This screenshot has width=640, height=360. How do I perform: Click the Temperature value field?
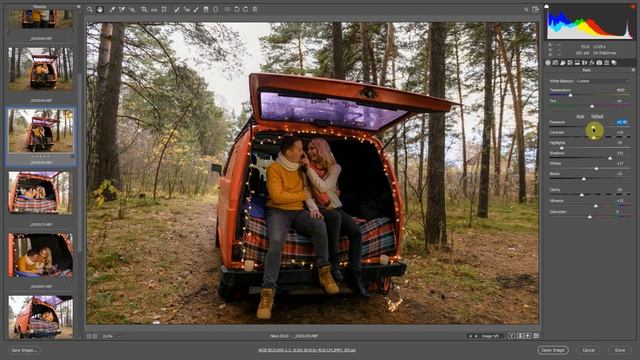coord(621,90)
